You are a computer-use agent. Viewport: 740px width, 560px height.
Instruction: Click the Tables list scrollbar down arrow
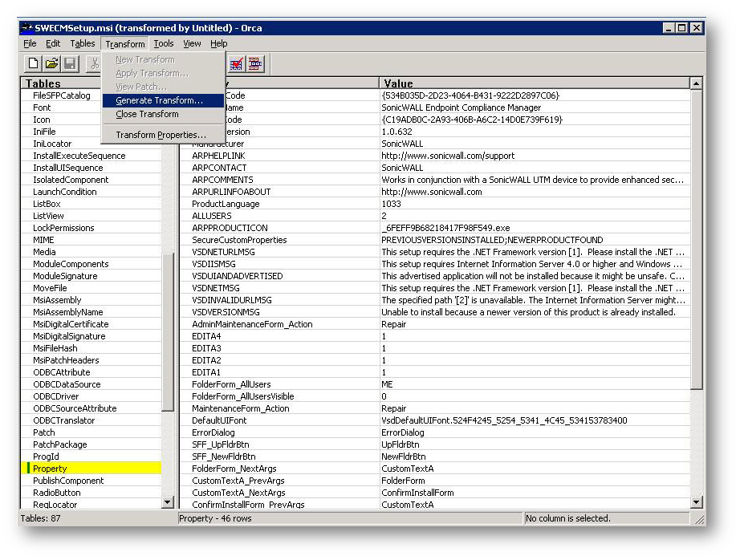point(168,502)
